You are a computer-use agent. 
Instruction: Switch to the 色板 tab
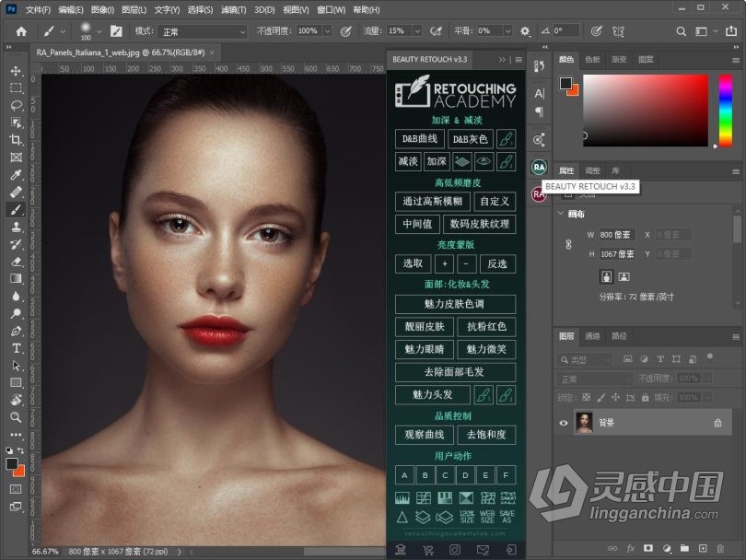[x=592, y=60]
